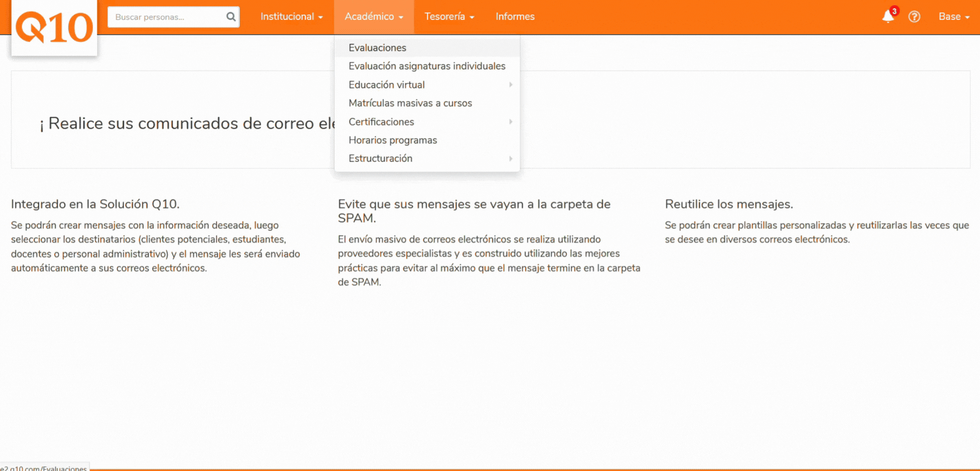The image size is (980, 471).
Task: Open the Institucional dropdown menu
Action: tap(292, 17)
